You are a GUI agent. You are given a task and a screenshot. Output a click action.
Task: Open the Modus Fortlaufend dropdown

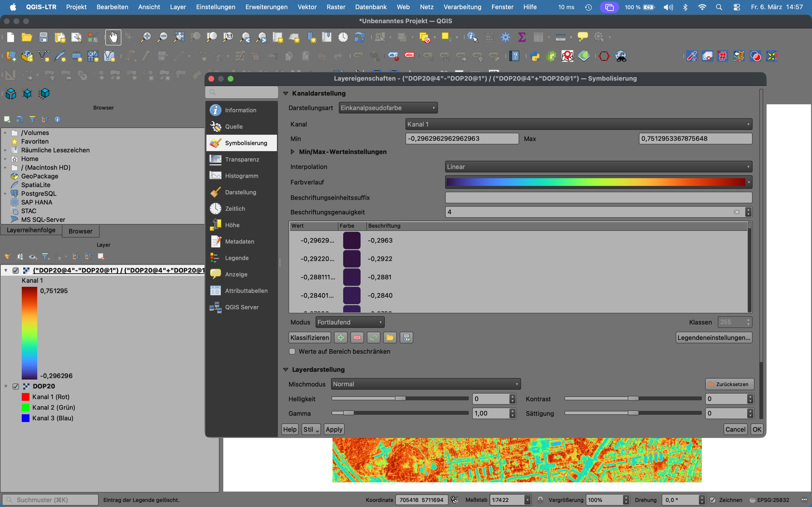pyautogui.click(x=350, y=322)
